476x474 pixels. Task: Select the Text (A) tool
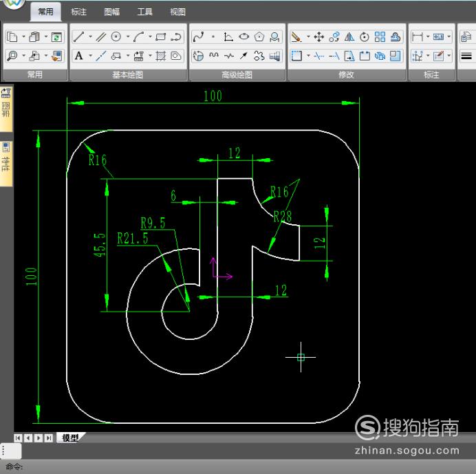tap(79, 56)
